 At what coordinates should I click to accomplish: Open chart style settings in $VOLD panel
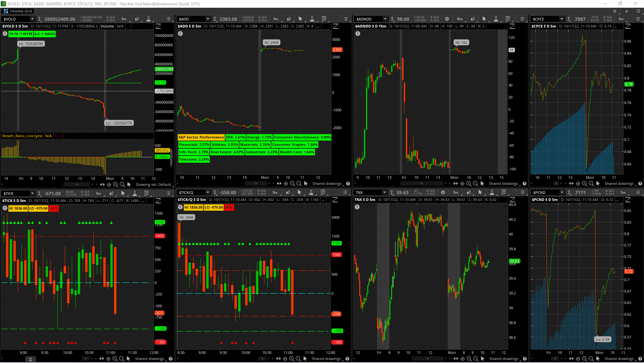[137, 19]
